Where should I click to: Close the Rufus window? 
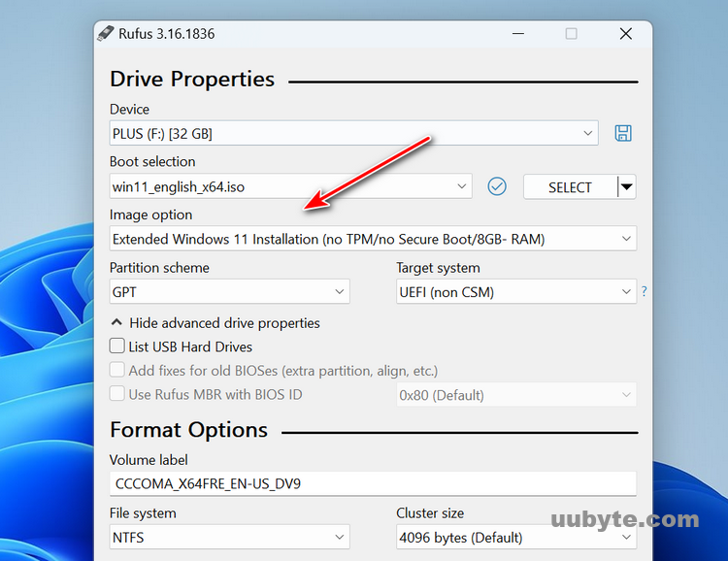click(x=626, y=34)
